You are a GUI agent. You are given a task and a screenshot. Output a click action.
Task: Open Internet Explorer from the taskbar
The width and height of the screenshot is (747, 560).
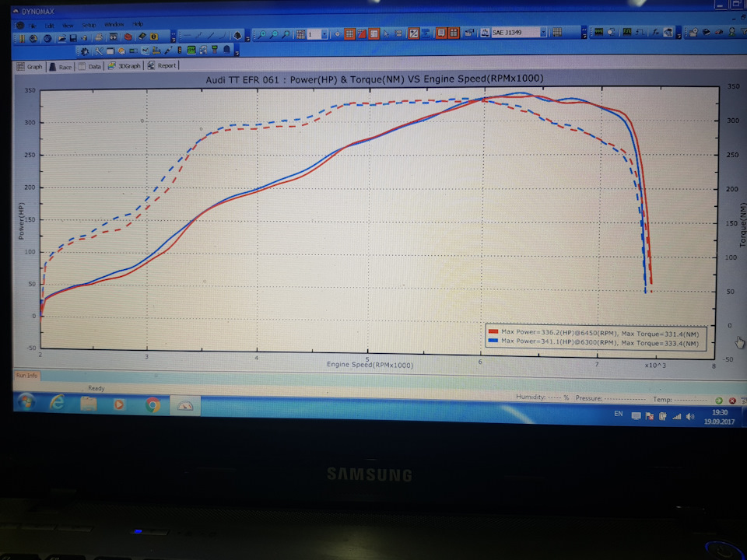point(58,404)
